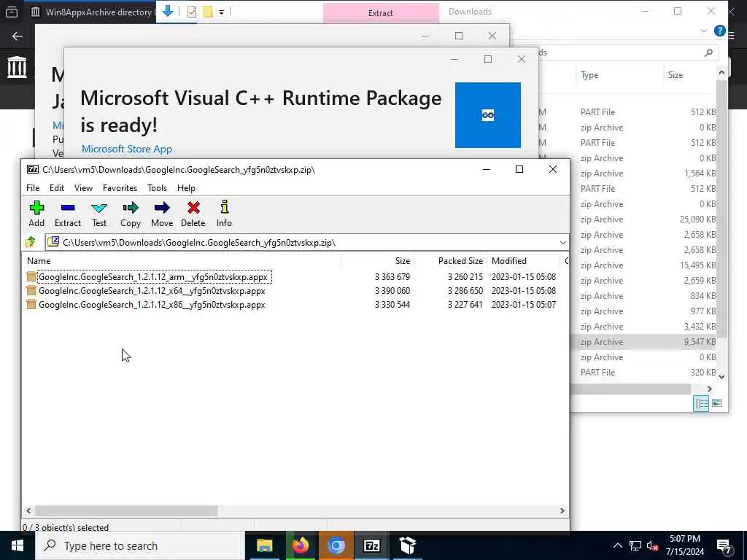Open the Edit menu in 7-Zip

(x=57, y=188)
